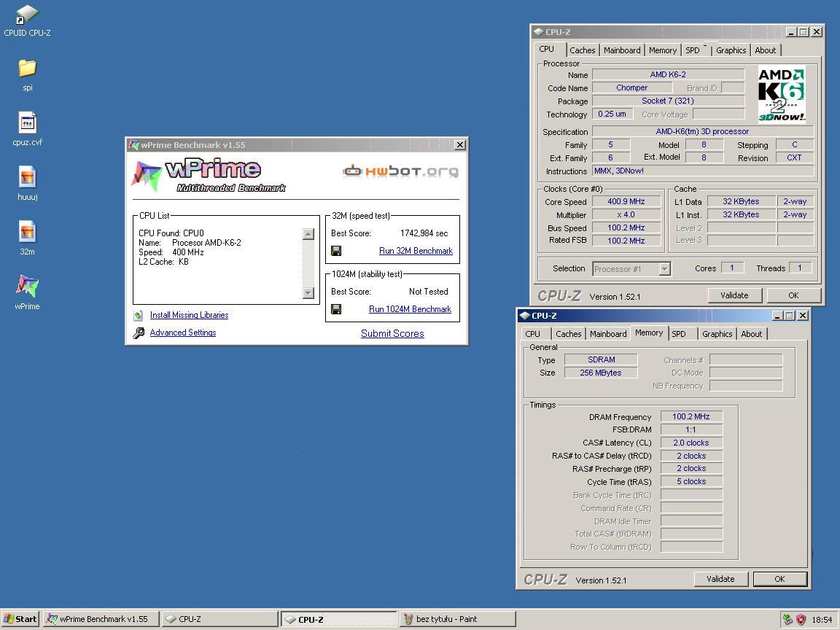The width and height of the screenshot is (840, 630).
Task: Click the system clock showing 18:54
Action: pyautogui.click(x=822, y=619)
